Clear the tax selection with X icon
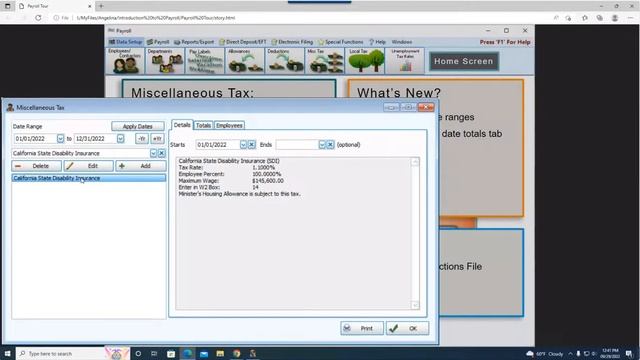Viewport: 640px width, 360px height. click(162, 153)
